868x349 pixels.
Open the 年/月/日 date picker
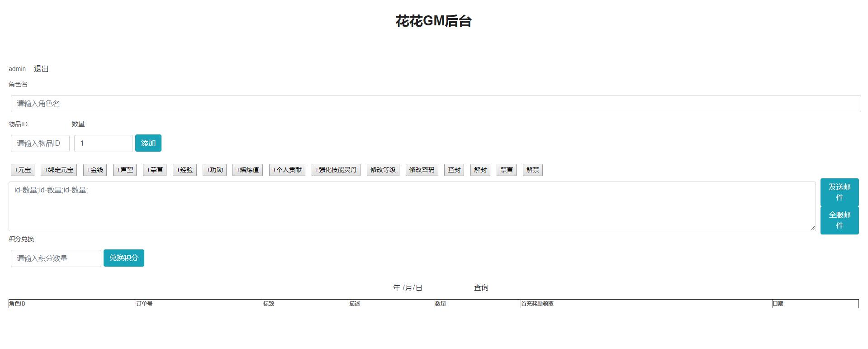[408, 288]
